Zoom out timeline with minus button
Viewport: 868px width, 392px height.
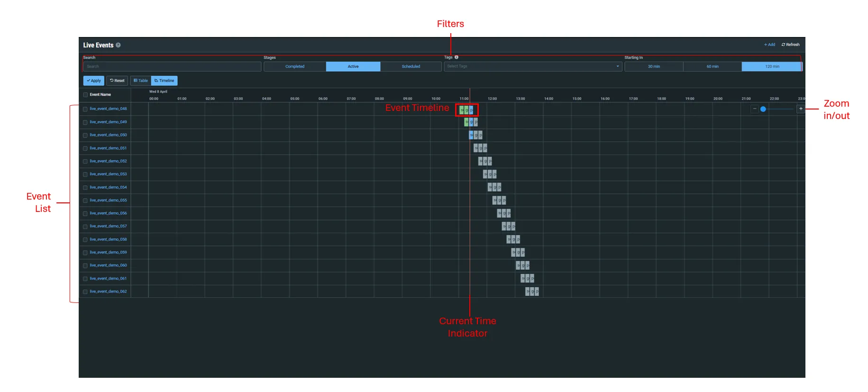[755, 109]
